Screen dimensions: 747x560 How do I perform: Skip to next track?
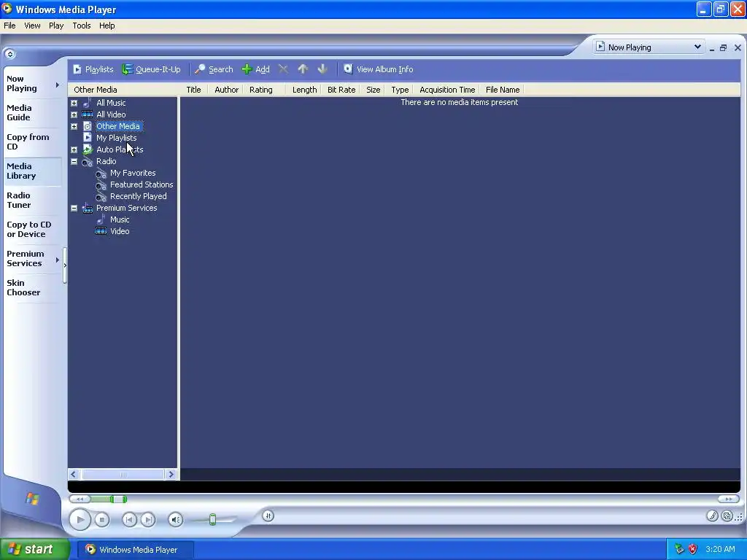(x=148, y=519)
